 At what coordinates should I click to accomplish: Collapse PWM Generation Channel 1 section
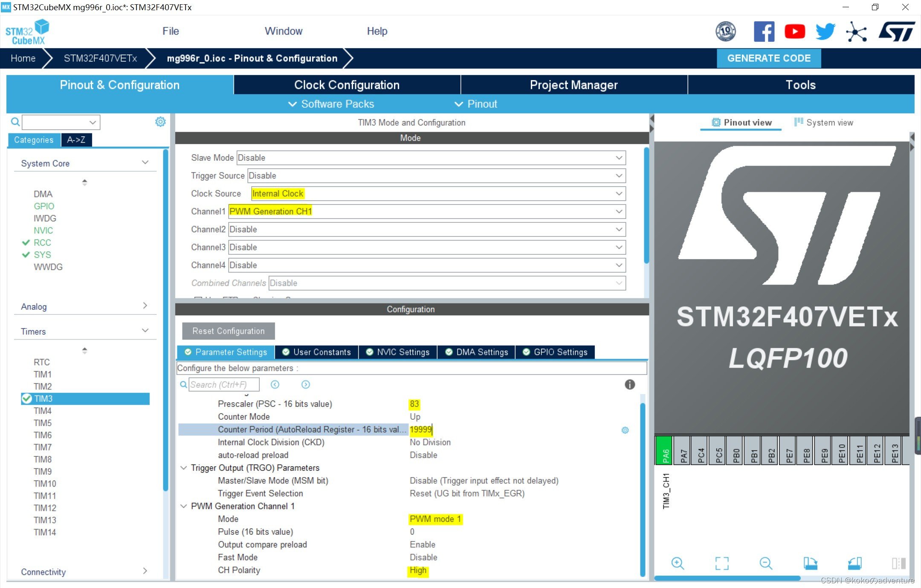[184, 506]
